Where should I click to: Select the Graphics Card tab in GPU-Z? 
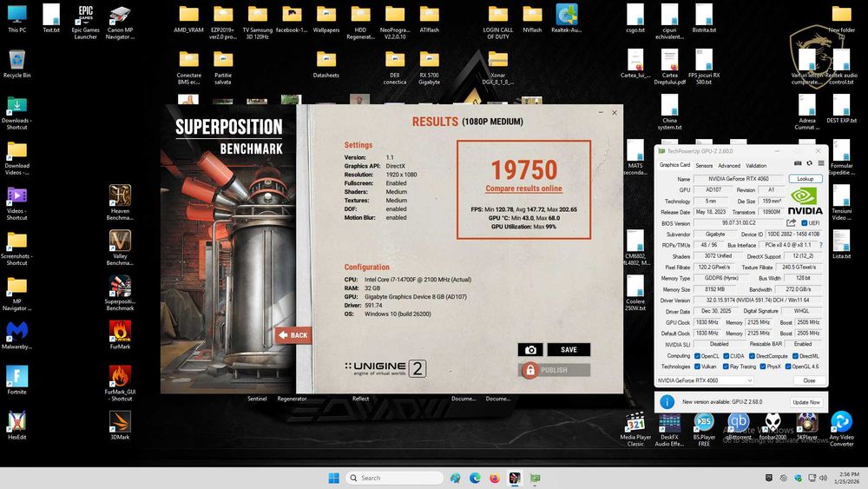tap(674, 165)
